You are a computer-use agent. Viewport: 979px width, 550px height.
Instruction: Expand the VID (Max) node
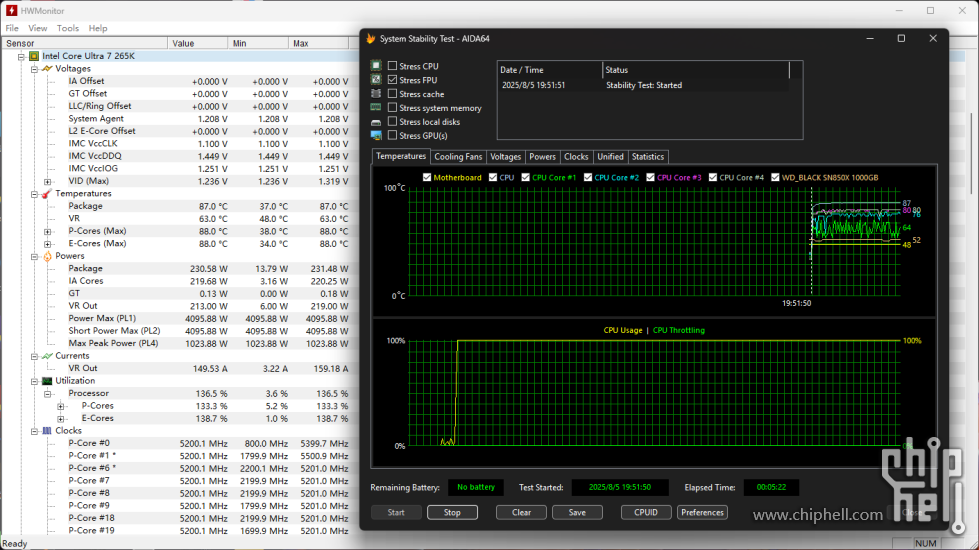[47, 182]
